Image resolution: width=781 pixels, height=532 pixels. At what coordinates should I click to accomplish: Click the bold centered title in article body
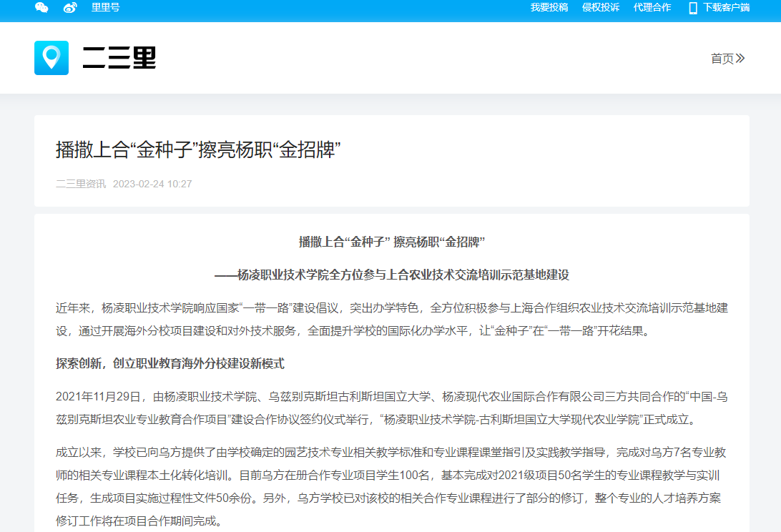[391, 242]
